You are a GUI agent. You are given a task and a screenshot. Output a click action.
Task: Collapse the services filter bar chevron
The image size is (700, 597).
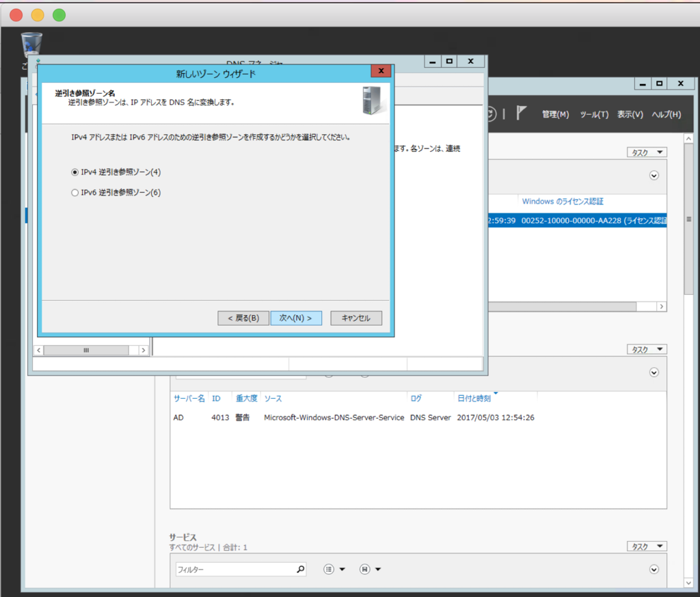pos(654,570)
